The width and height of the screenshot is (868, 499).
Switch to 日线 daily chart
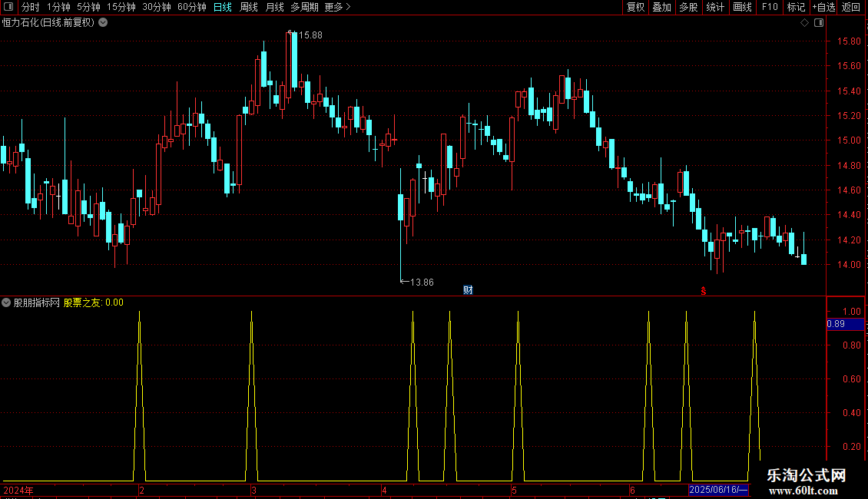[x=223, y=7]
